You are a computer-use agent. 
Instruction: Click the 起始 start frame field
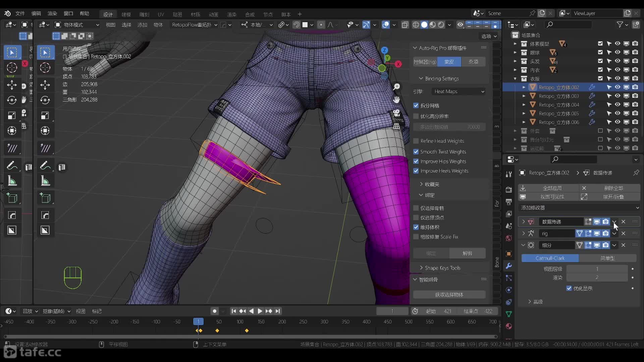click(x=439, y=311)
